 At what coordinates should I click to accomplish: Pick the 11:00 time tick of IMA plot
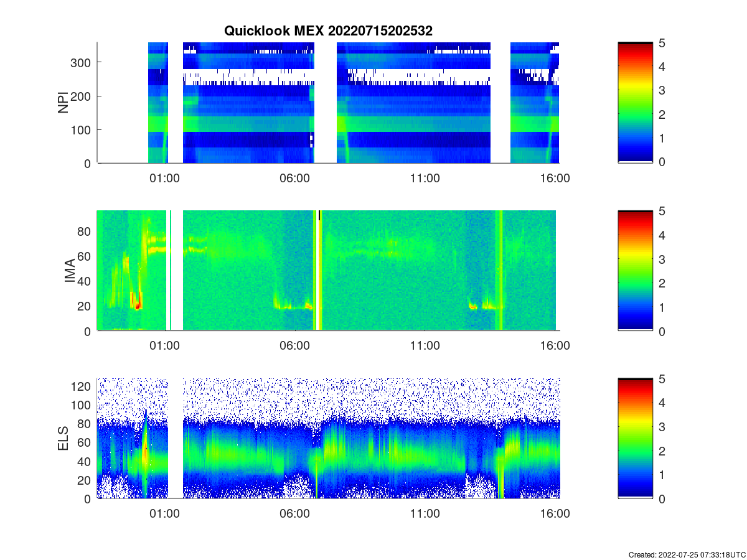pos(425,346)
